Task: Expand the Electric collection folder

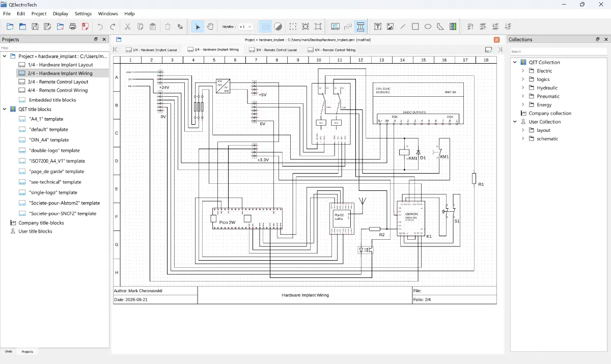Action: click(x=523, y=71)
